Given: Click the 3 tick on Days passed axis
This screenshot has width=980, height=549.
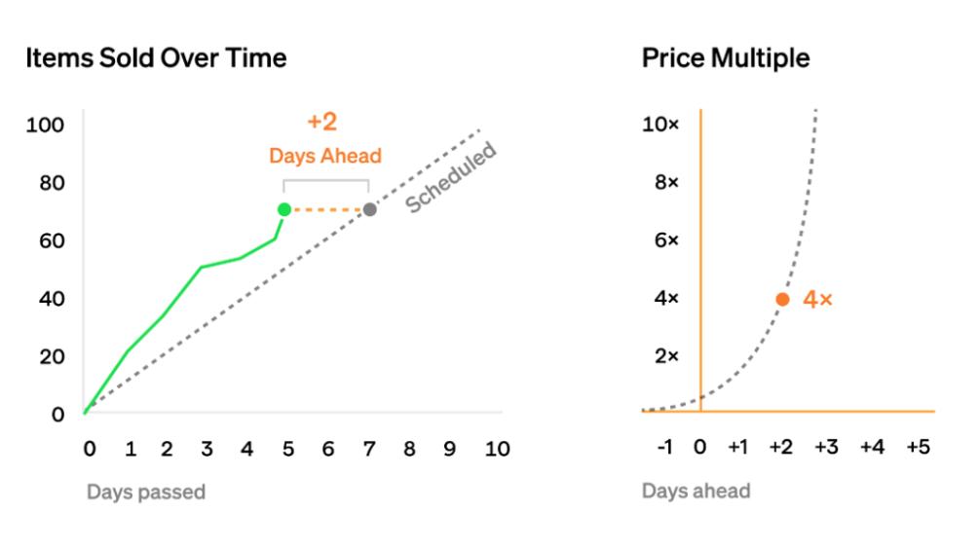Looking at the screenshot, I should [x=207, y=449].
